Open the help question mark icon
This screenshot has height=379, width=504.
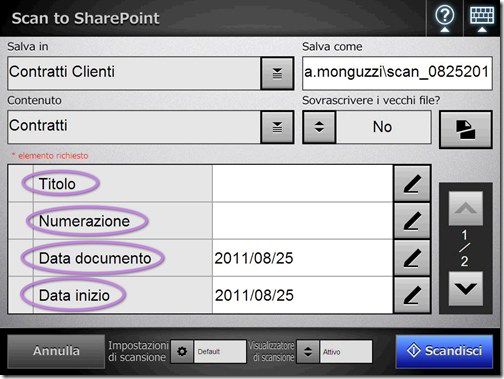(x=445, y=18)
